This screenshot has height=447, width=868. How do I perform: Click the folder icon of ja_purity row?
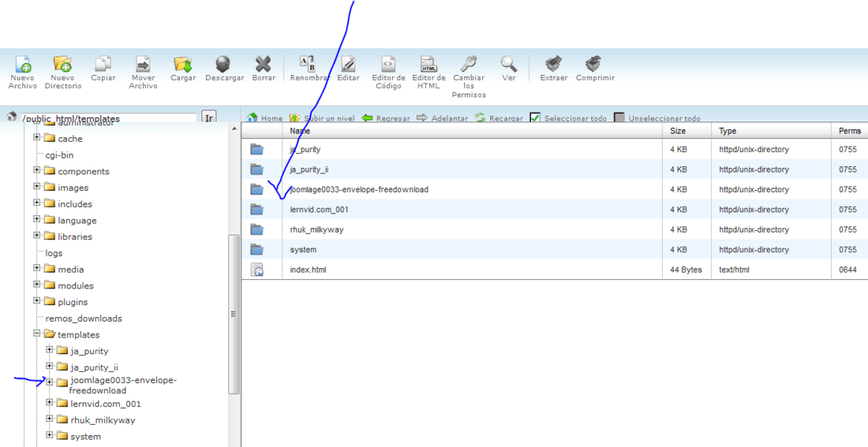pos(257,149)
